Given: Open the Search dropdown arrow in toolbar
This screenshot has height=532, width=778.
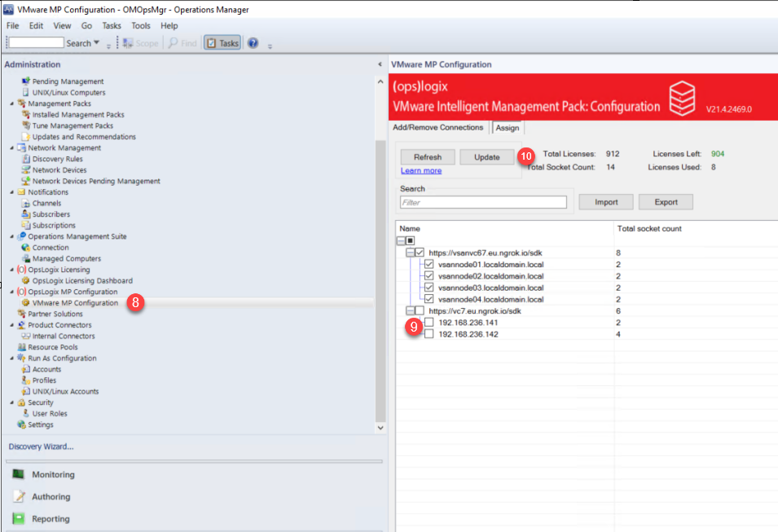Looking at the screenshot, I should pyautogui.click(x=97, y=42).
